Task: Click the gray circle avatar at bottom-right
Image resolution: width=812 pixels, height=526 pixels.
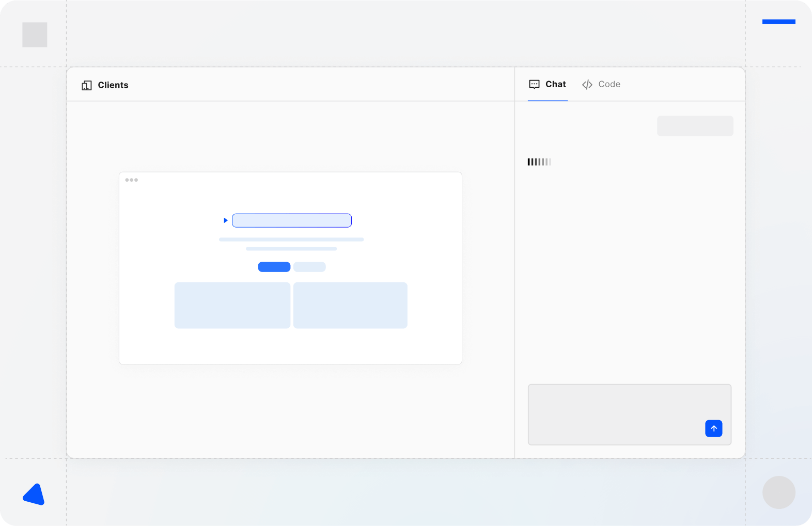Action: click(778, 492)
